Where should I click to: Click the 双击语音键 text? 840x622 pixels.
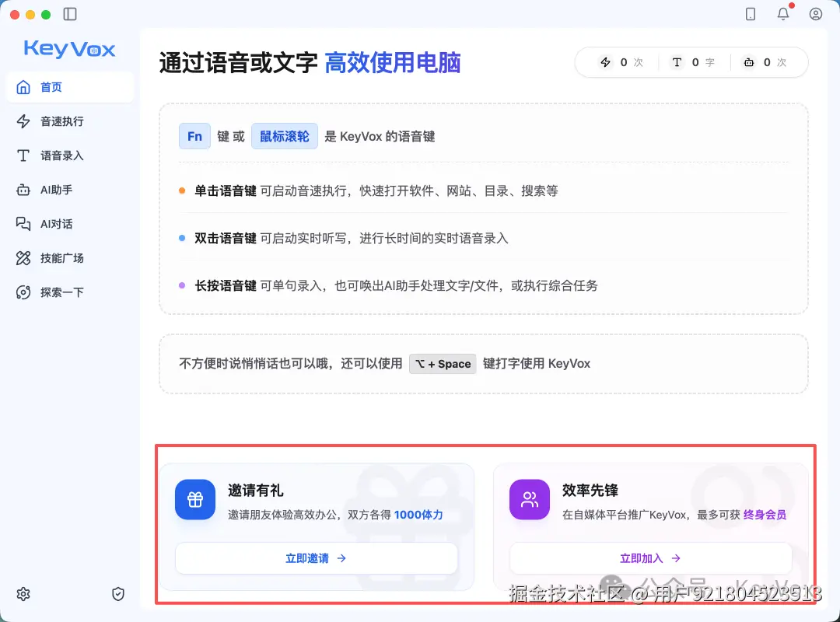coord(225,238)
